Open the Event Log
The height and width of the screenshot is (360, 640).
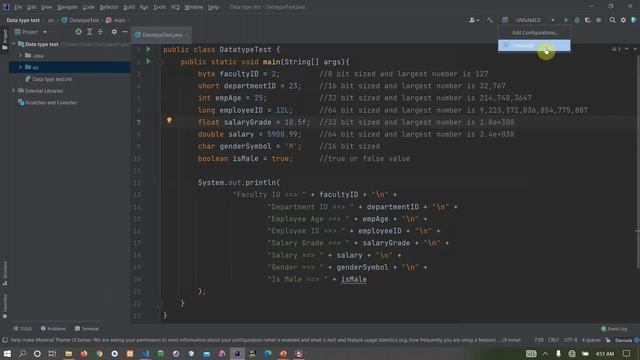[x=614, y=329]
